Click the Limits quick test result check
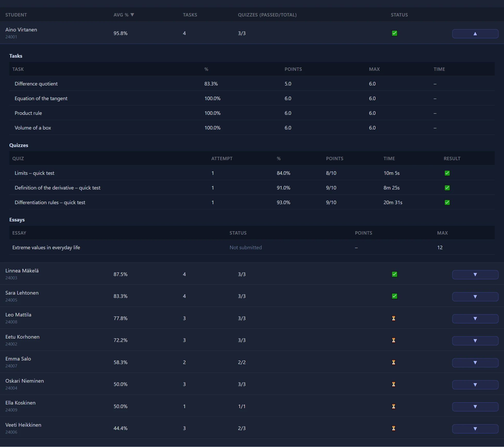Viewport: 504px width, 447px height. coord(447,173)
